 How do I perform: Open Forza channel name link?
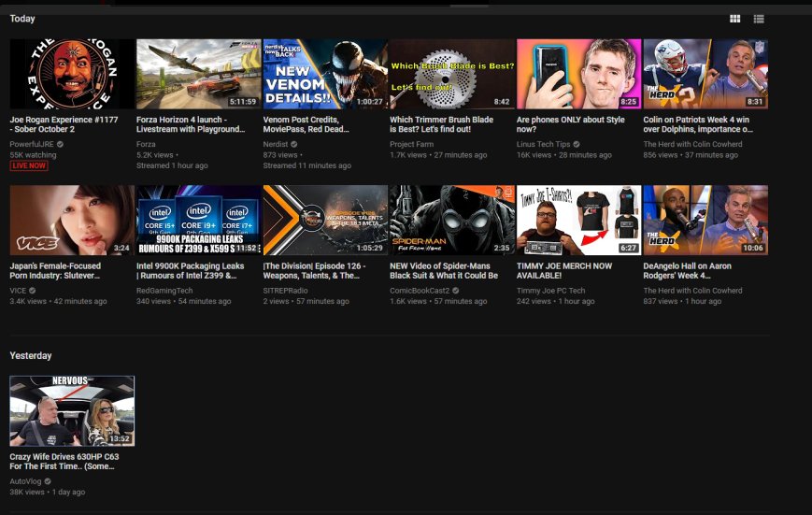tap(146, 144)
